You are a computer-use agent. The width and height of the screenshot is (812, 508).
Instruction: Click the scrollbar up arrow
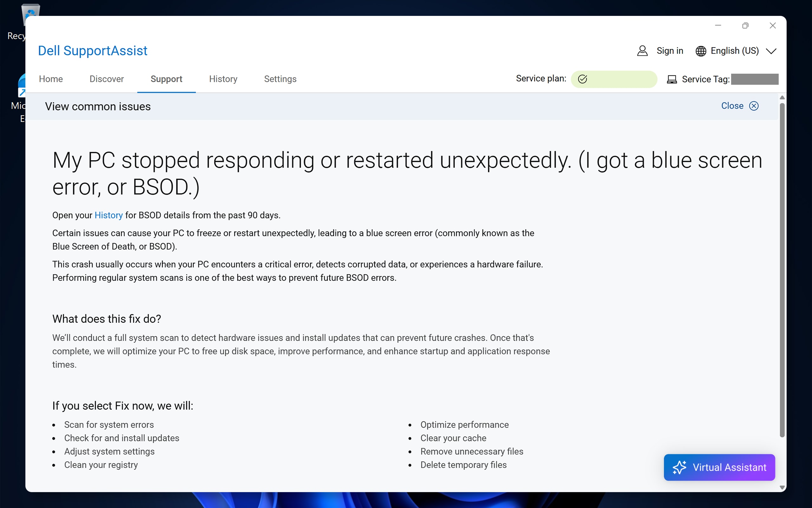[x=782, y=97]
